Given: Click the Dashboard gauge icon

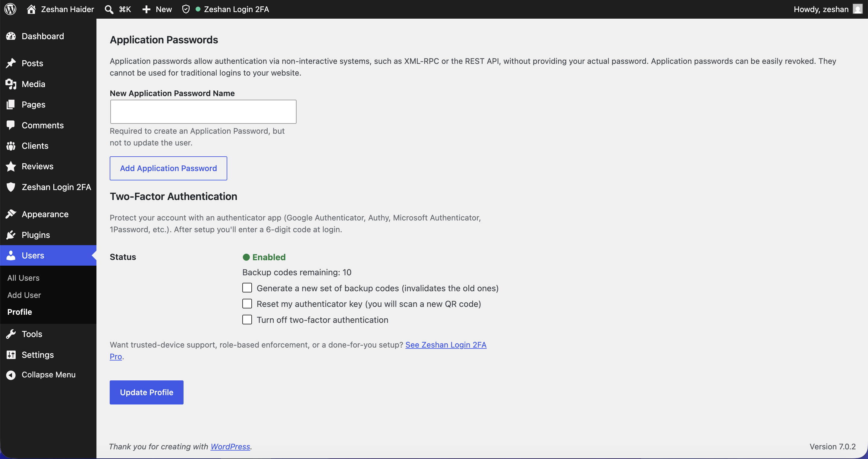Looking at the screenshot, I should [11, 36].
